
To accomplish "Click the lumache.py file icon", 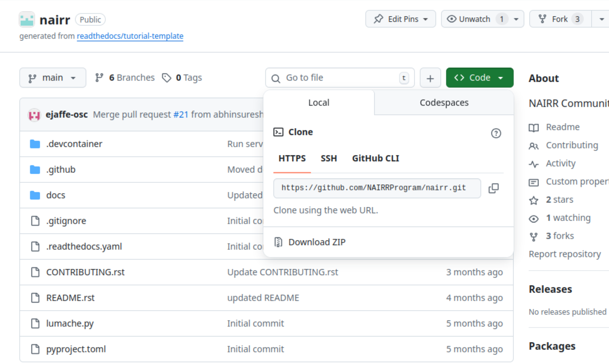I will coord(35,323).
